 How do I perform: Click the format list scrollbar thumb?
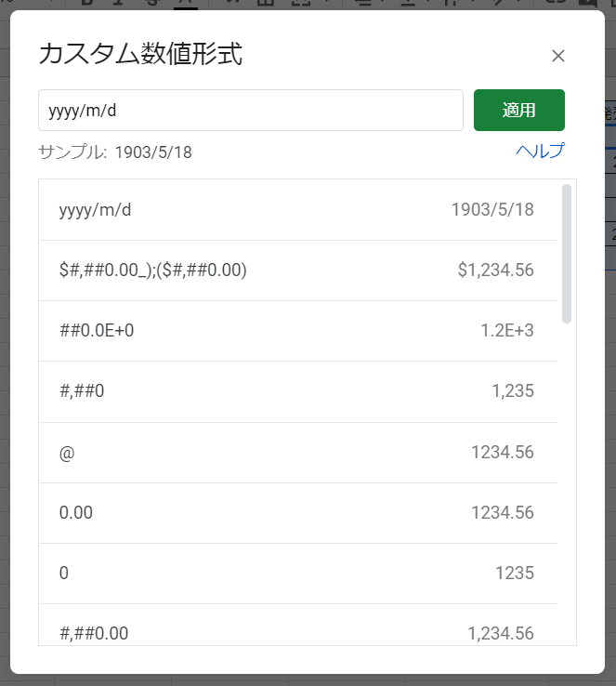pyautogui.click(x=567, y=254)
